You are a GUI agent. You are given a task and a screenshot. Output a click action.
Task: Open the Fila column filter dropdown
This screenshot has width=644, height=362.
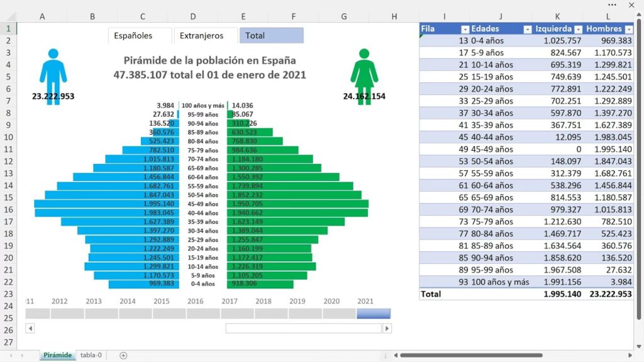pyautogui.click(x=465, y=29)
